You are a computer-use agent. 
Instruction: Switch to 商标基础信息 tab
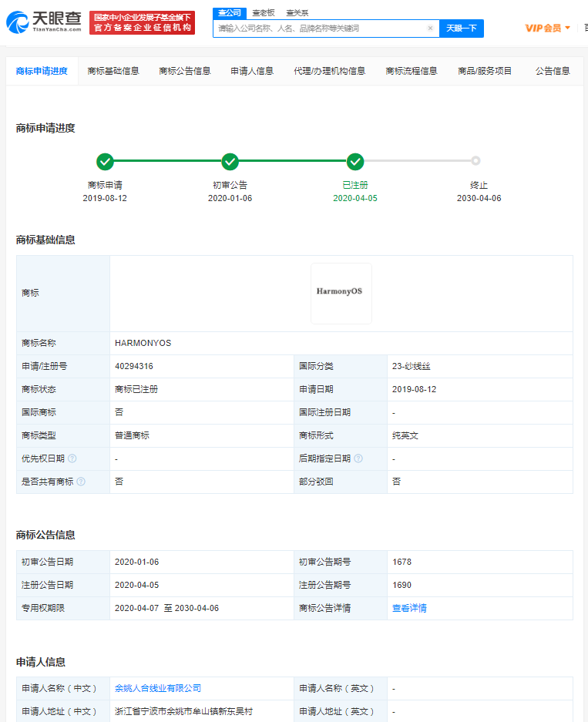[113, 71]
